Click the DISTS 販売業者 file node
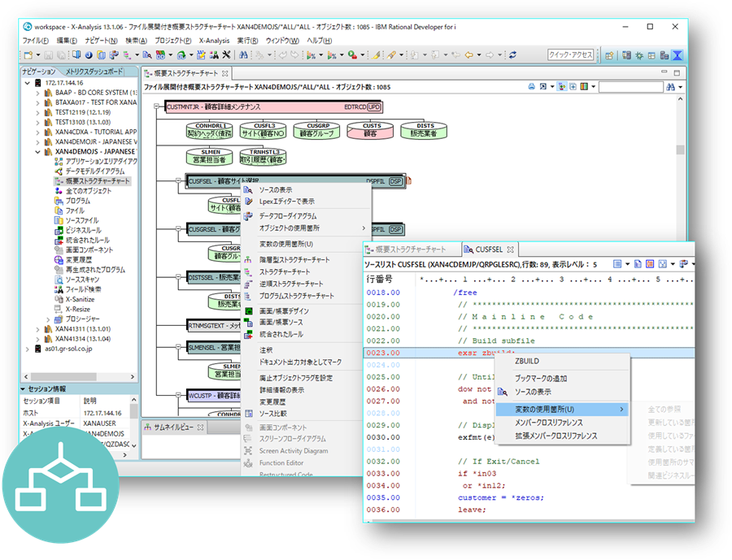 point(424,130)
